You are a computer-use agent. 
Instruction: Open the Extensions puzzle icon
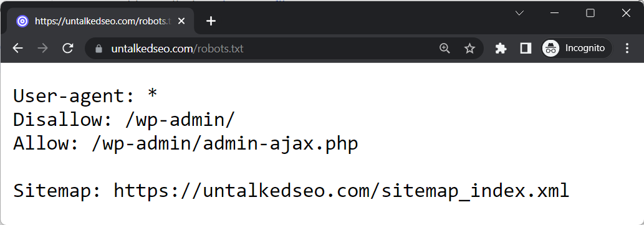pos(501,49)
